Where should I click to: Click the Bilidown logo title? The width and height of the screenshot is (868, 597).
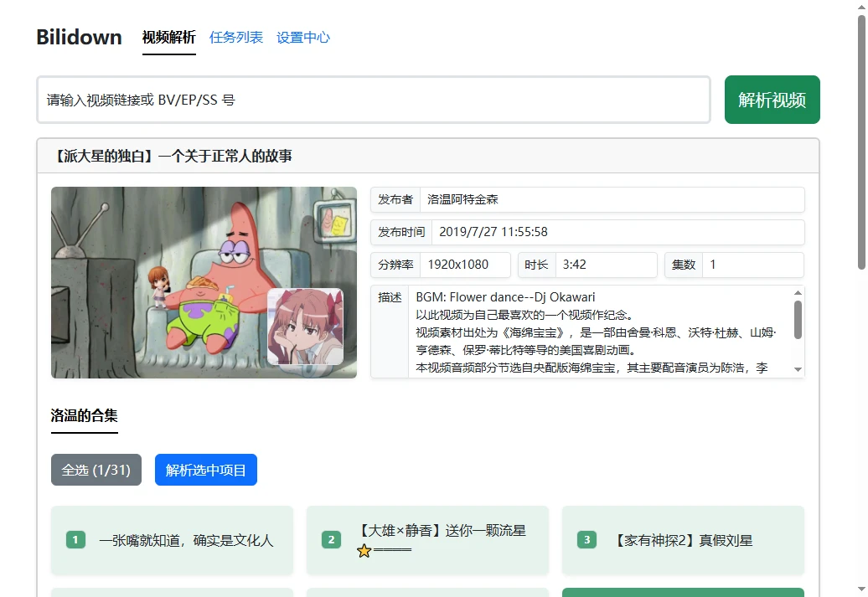coord(79,38)
